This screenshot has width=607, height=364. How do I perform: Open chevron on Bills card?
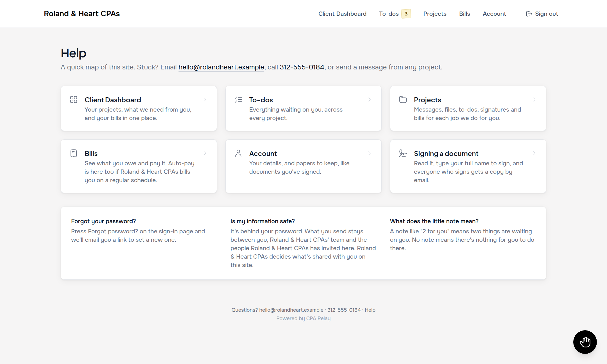[x=205, y=153]
